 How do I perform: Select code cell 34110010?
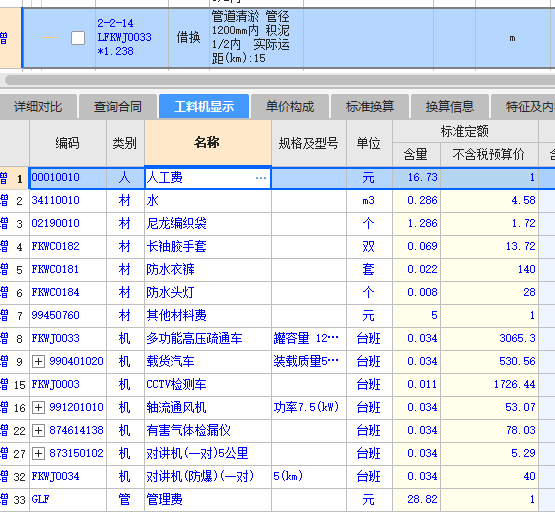68,201
